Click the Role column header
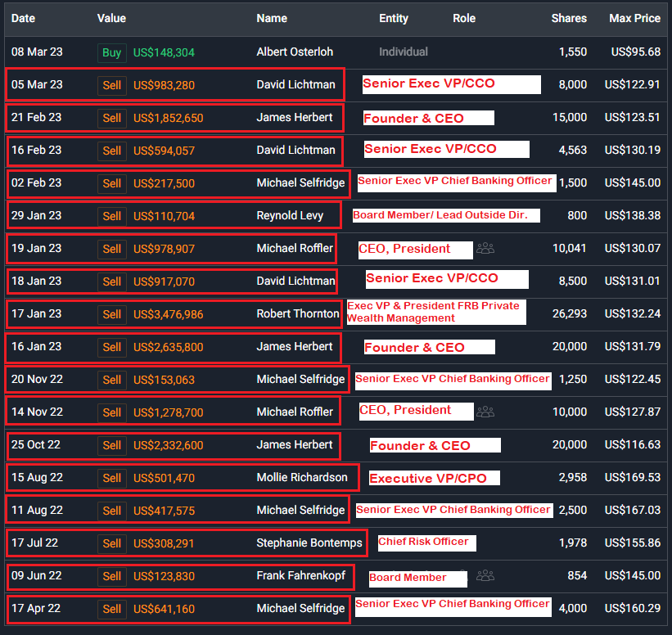The height and width of the screenshot is (635, 672). click(464, 19)
